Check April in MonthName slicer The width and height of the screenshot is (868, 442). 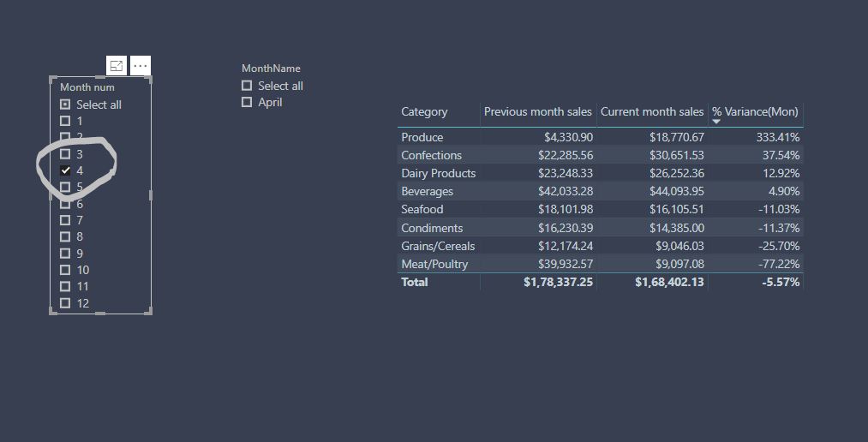click(247, 102)
